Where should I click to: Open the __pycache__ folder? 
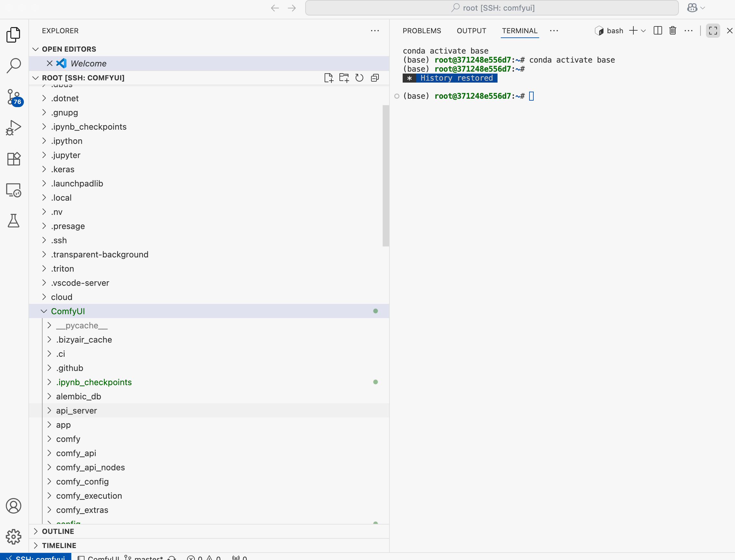click(209, 325)
